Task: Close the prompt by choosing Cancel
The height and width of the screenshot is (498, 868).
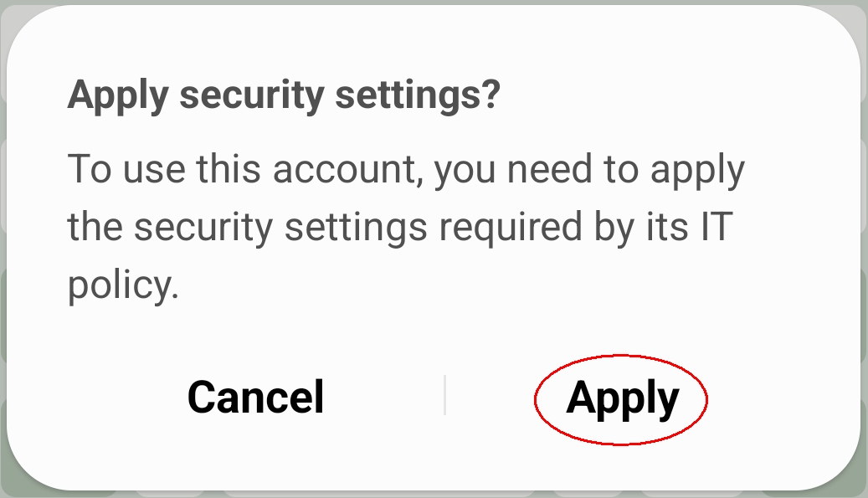Action: 255,397
